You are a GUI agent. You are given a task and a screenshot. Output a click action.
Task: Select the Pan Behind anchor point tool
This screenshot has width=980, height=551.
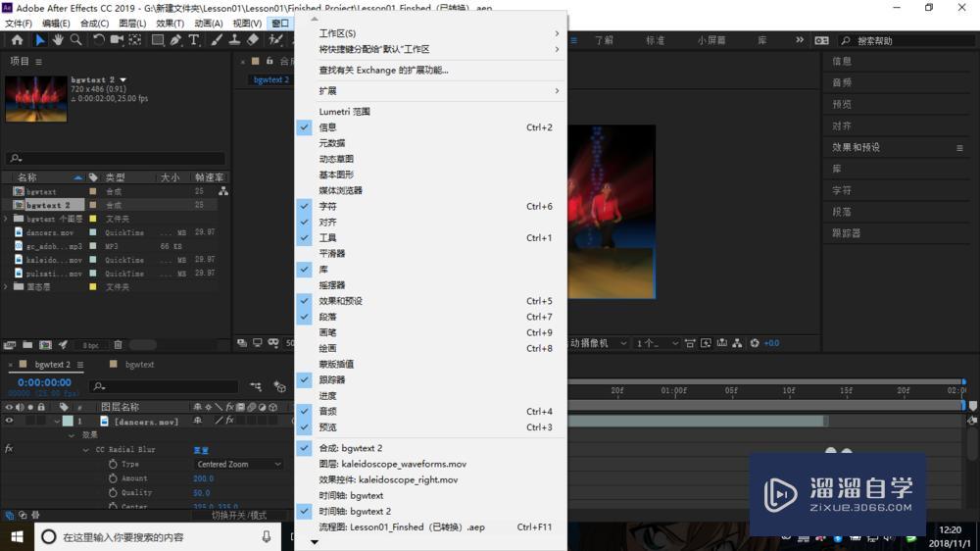(135, 40)
